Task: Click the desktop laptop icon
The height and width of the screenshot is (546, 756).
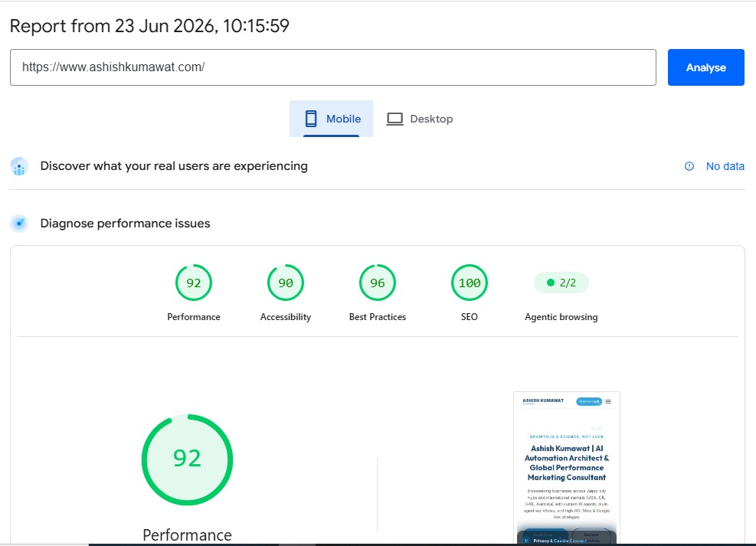Action: point(394,119)
